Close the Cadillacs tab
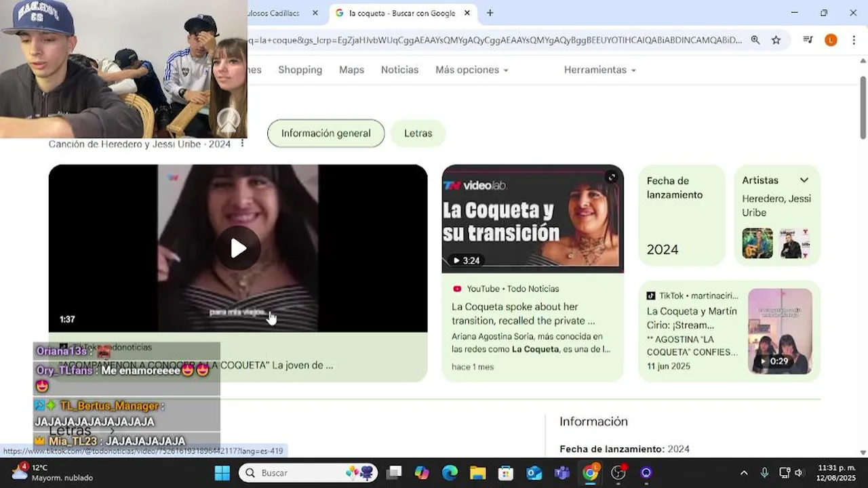 pos(315,13)
